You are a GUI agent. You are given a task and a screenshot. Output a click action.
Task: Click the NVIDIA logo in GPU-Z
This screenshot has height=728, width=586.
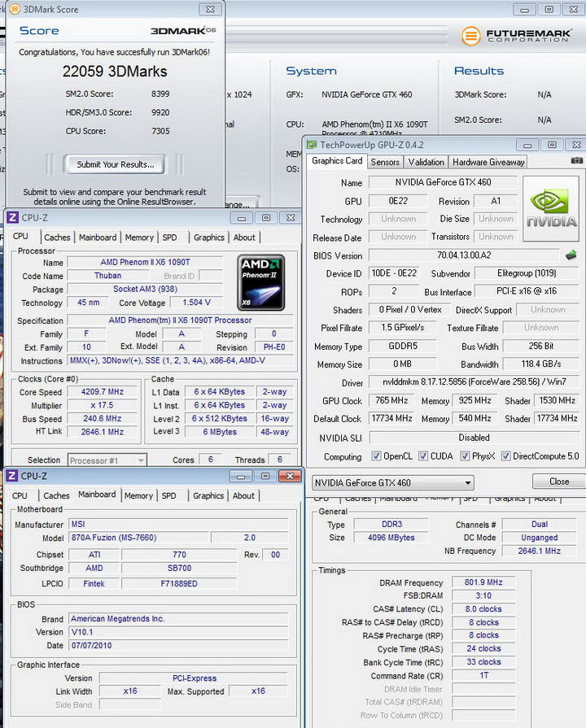click(x=551, y=208)
